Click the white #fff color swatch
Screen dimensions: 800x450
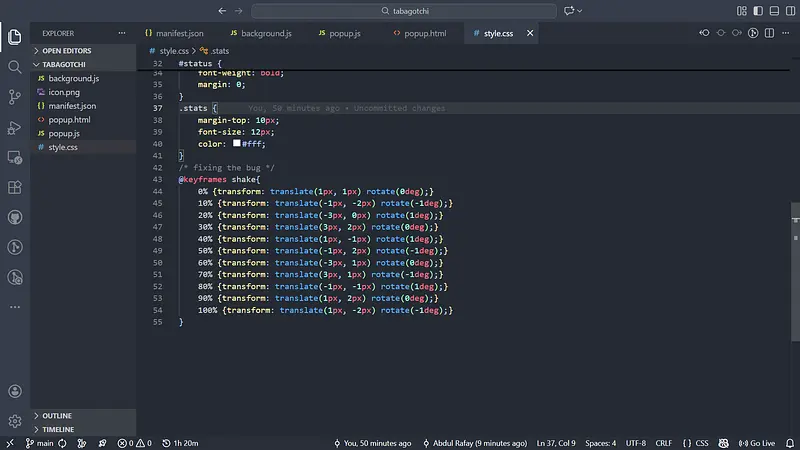[x=237, y=144]
